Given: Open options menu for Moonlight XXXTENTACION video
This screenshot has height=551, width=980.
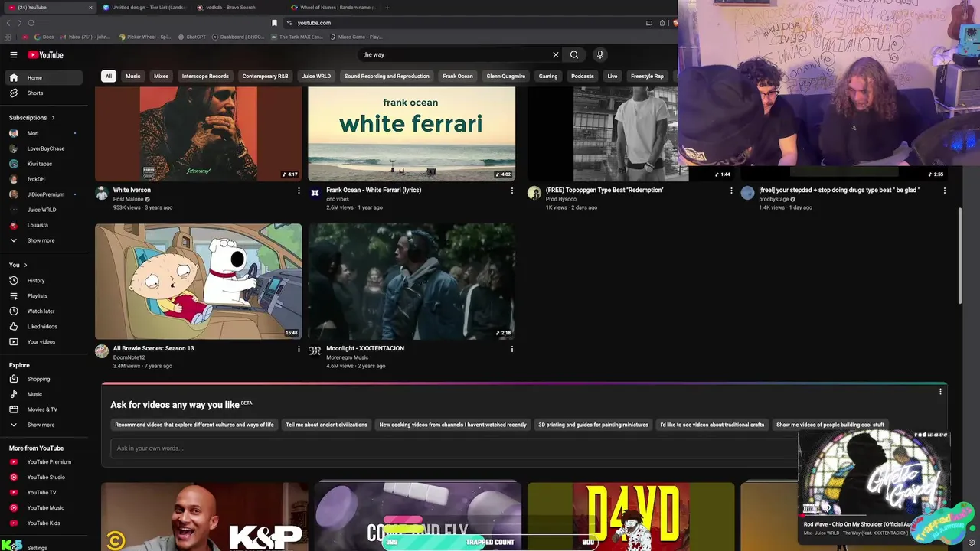Looking at the screenshot, I should tap(511, 349).
